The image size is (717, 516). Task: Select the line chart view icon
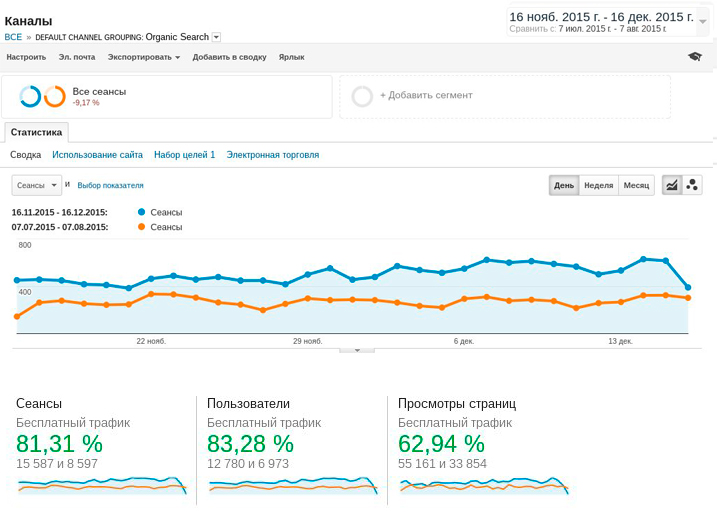coord(672,185)
